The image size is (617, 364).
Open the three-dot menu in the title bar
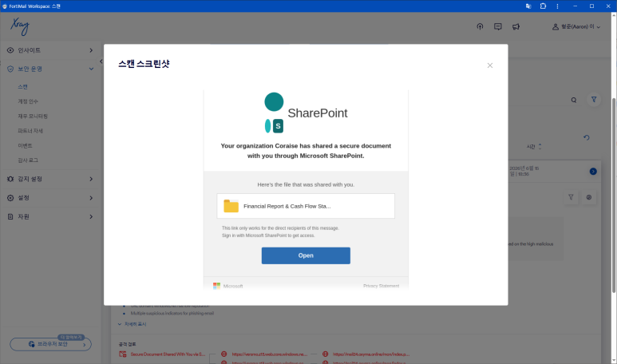(557, 6)
